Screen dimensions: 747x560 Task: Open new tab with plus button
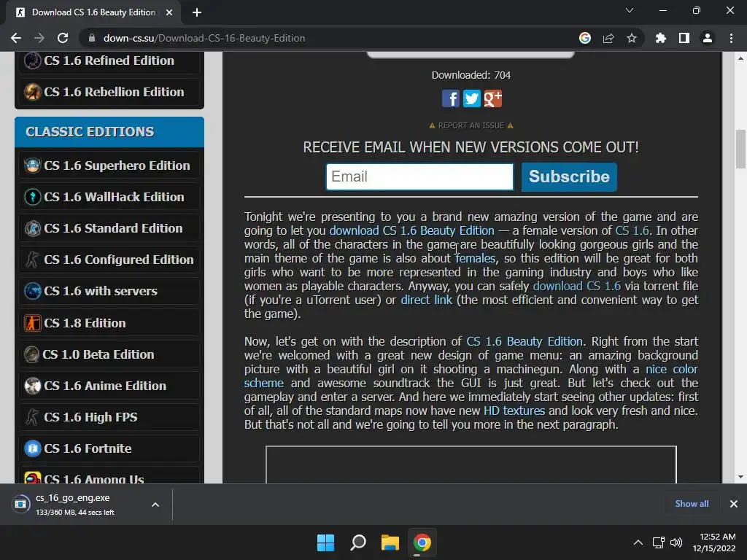[197, 12]
